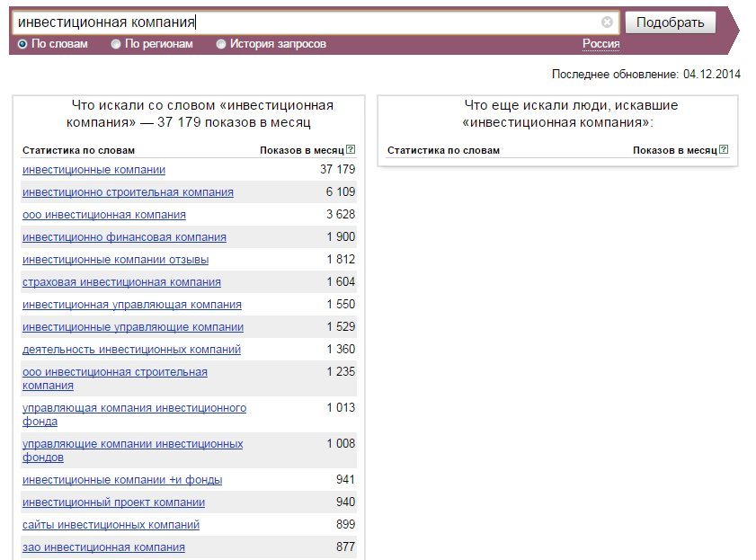The image size is (756, 560).
Task: Select the По словам radio button
Action: [x=22, y=44]
